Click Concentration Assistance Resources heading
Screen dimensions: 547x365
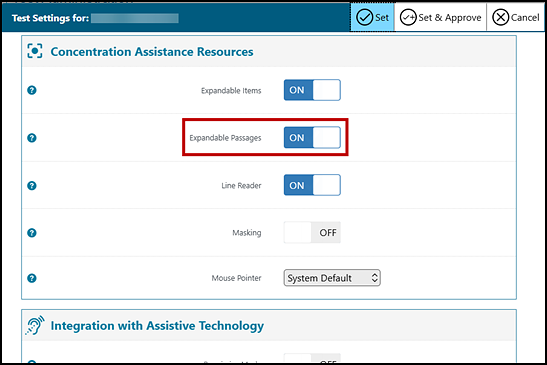(152, 52)
